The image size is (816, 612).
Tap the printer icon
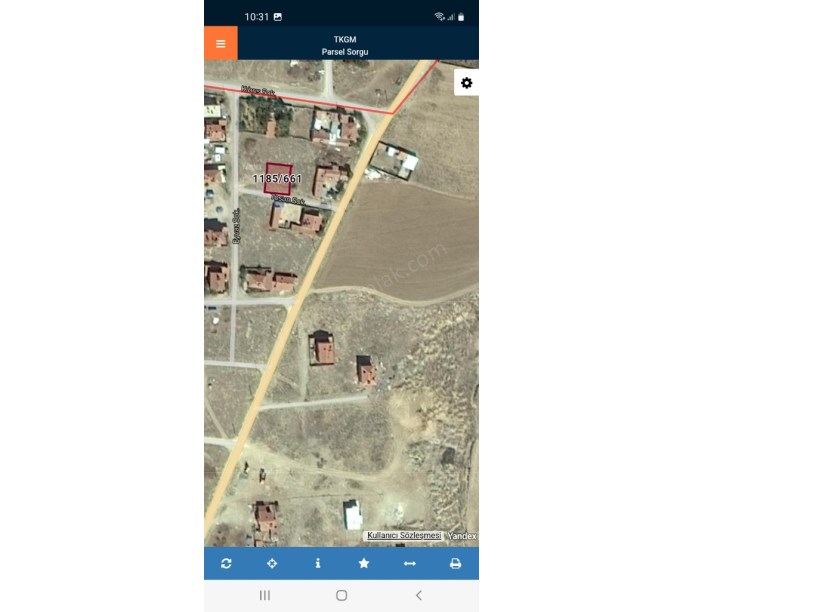pos(455,563)
